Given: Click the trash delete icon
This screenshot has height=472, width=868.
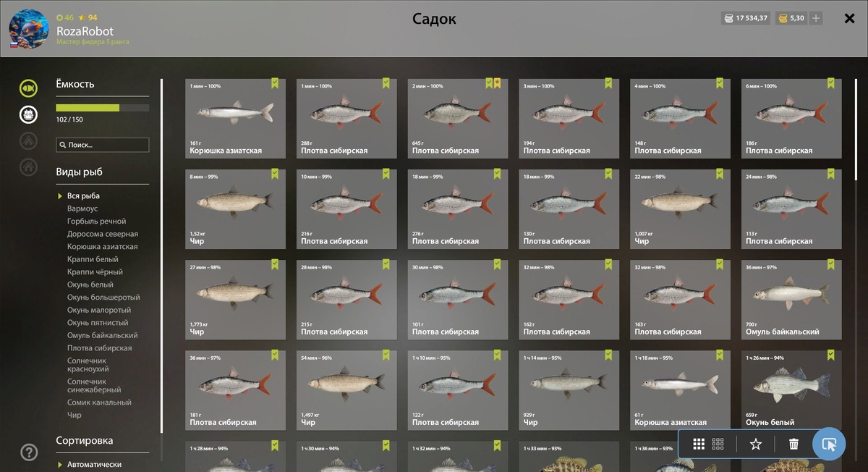Looking at the screenshot, I should click(x=793, y=444).
